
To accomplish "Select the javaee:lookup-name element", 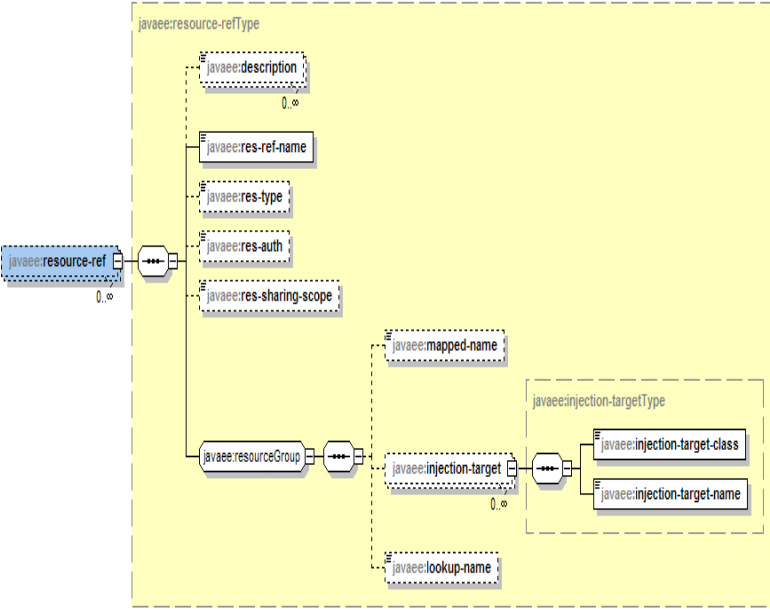I will coord(441,568).
